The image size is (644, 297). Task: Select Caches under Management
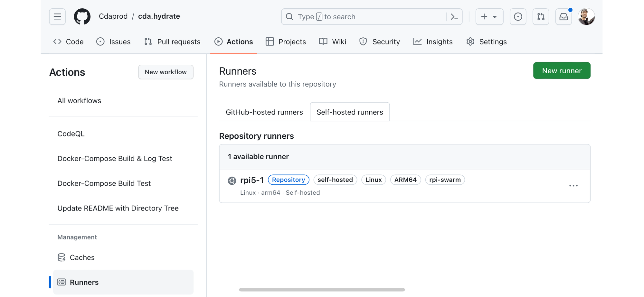tap(82, 257)
